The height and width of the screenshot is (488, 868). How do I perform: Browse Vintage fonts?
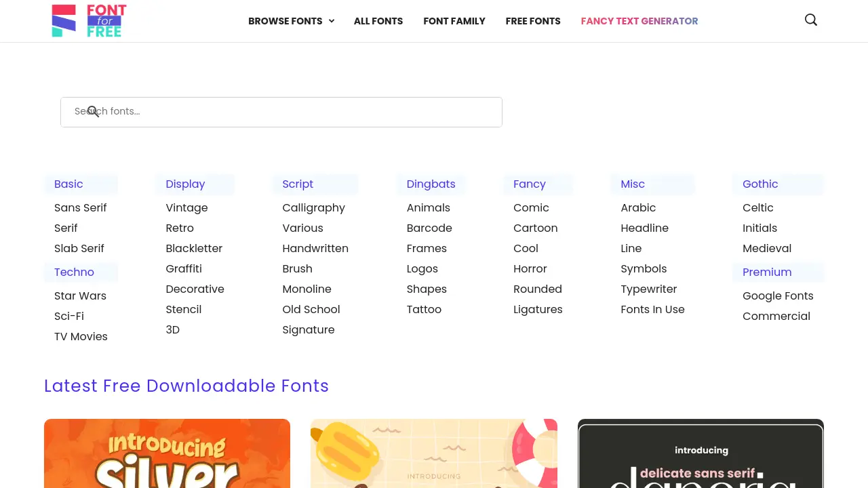pos(186,207)
